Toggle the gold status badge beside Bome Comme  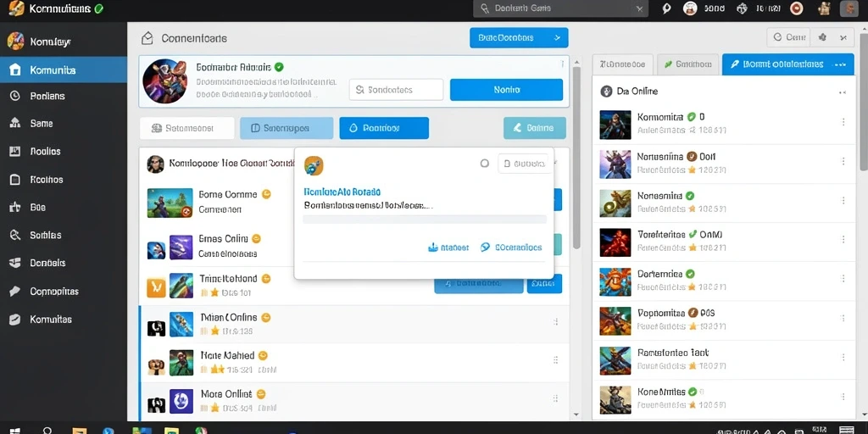point(266,194)
